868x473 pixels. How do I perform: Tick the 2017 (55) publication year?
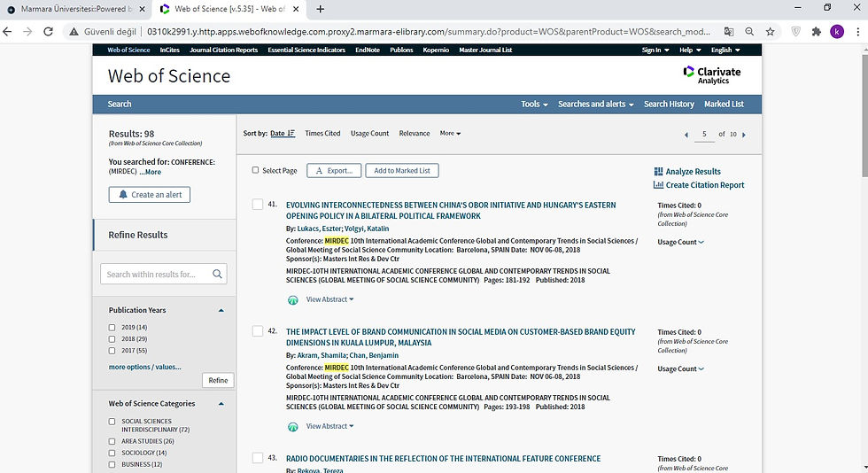click(112, 351)
